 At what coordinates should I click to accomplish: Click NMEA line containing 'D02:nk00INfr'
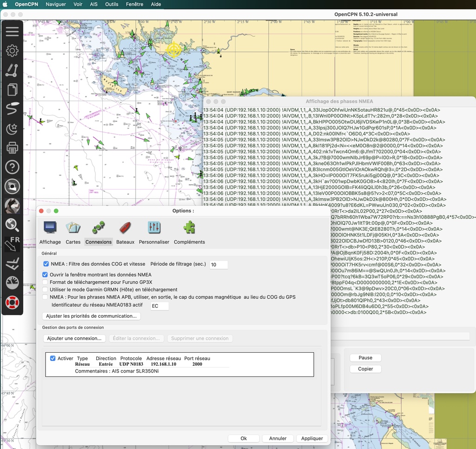click(x=307, y=134)
